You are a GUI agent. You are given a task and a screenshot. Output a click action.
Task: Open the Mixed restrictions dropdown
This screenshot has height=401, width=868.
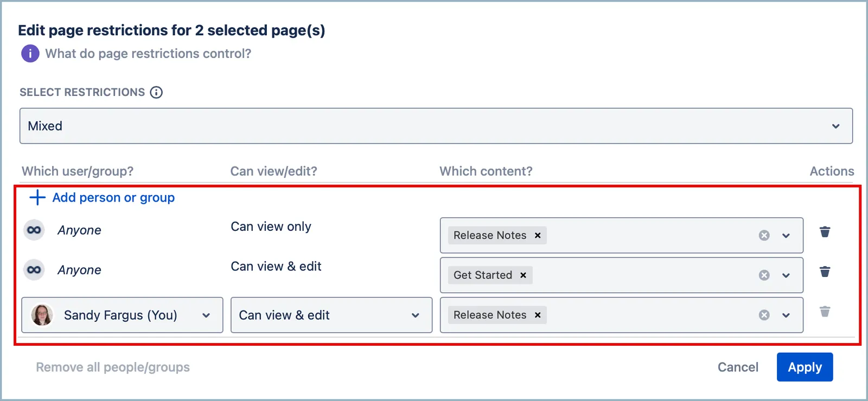tap(436, 126)
